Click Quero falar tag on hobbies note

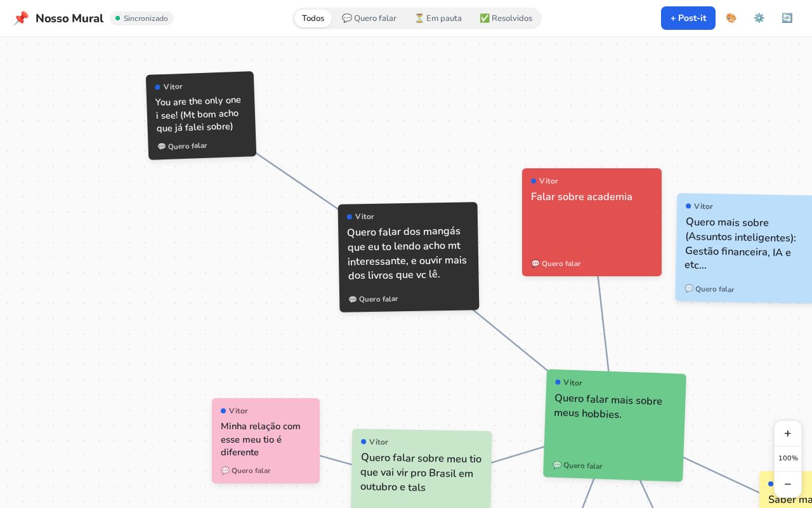[x=577, y=465]
